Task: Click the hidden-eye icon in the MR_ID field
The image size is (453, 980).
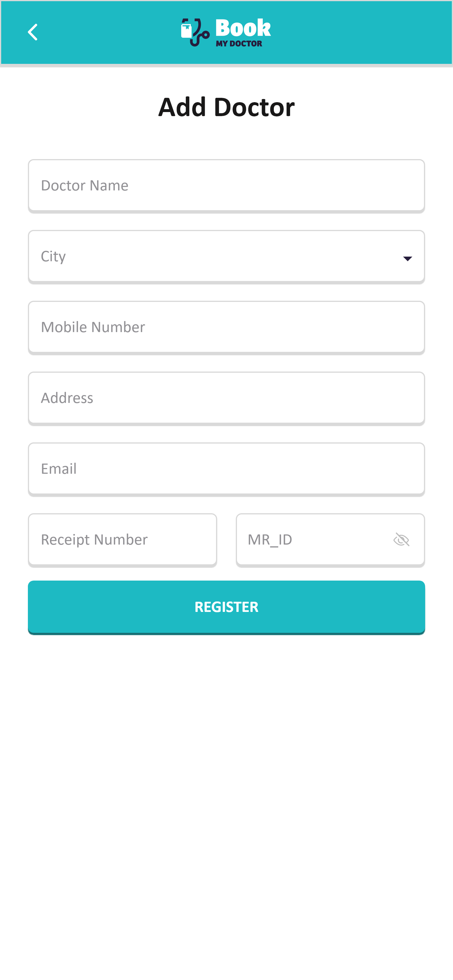Action: [x=402, y=539]
